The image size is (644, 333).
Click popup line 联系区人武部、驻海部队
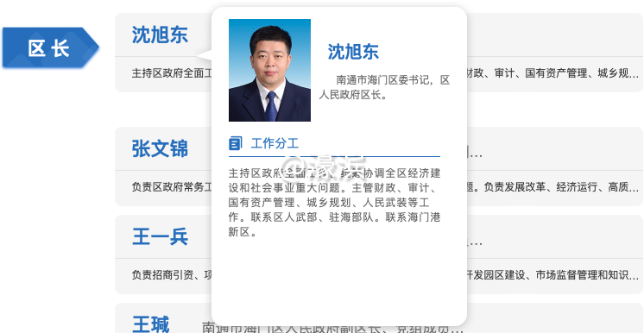pos(313,217)
